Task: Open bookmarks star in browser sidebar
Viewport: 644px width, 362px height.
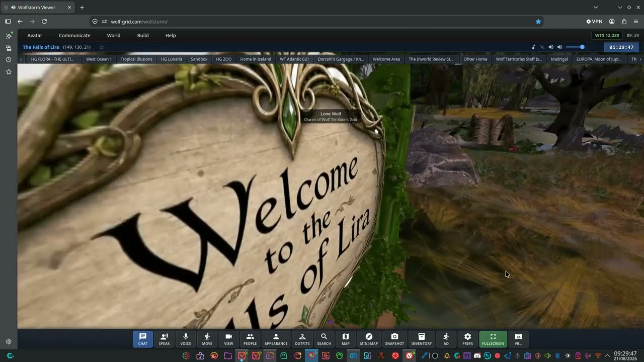Action: (x=9, y=72)
